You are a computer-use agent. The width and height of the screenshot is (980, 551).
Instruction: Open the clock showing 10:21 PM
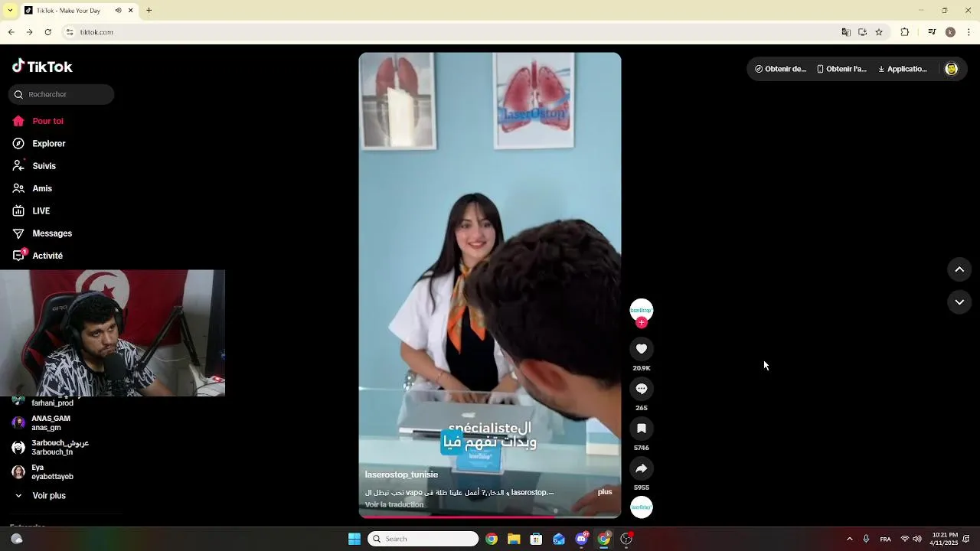(x=945, y=539)
